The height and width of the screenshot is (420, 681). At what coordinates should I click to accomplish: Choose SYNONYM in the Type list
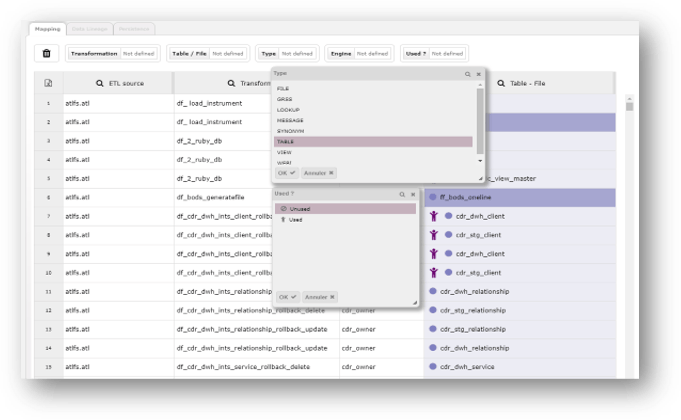(373, 131)
